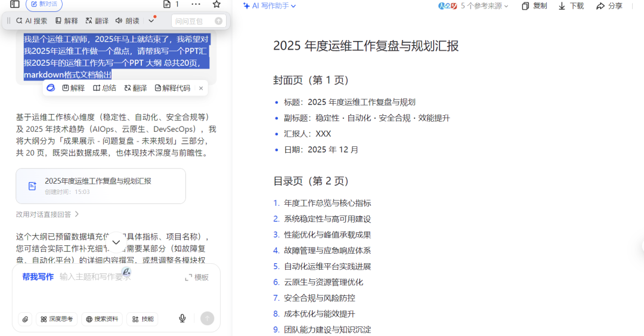Open the document count icon

coord(167,4)
